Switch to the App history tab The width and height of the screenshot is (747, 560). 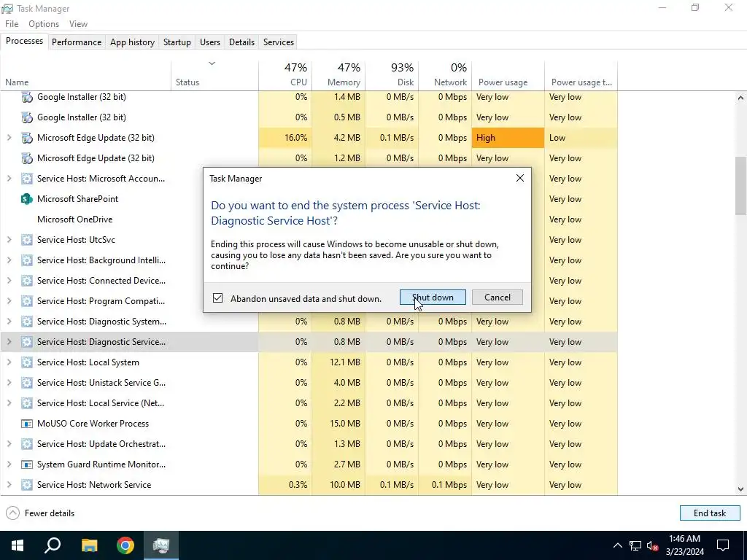pos(132,42)
